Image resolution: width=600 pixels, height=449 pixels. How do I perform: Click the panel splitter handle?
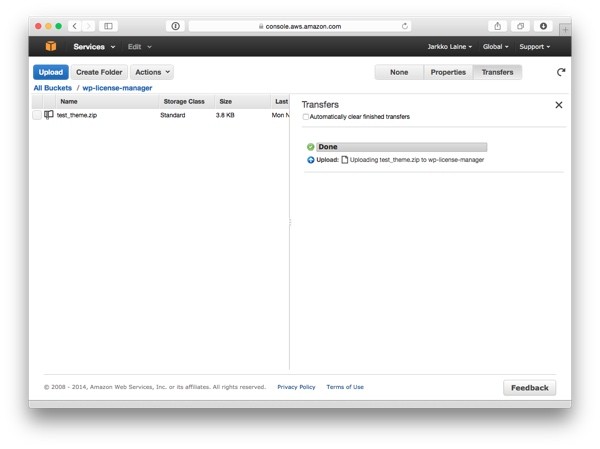[290, 222]
